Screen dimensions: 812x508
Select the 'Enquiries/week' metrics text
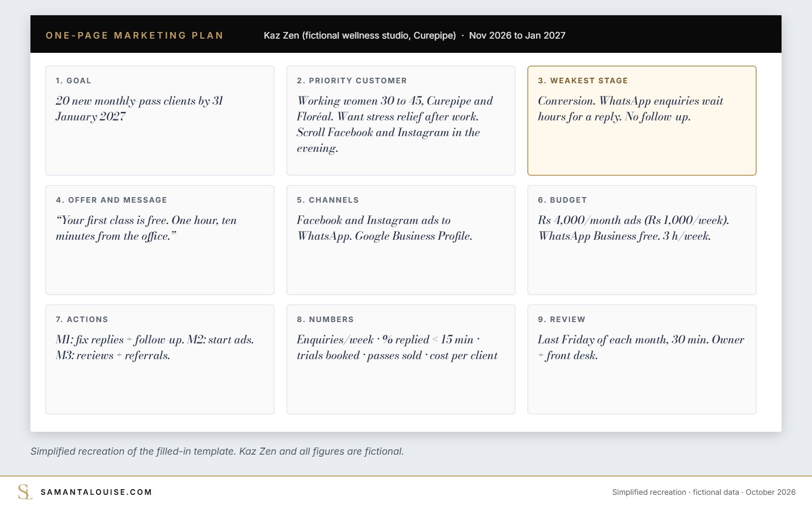tap(397, 347)
